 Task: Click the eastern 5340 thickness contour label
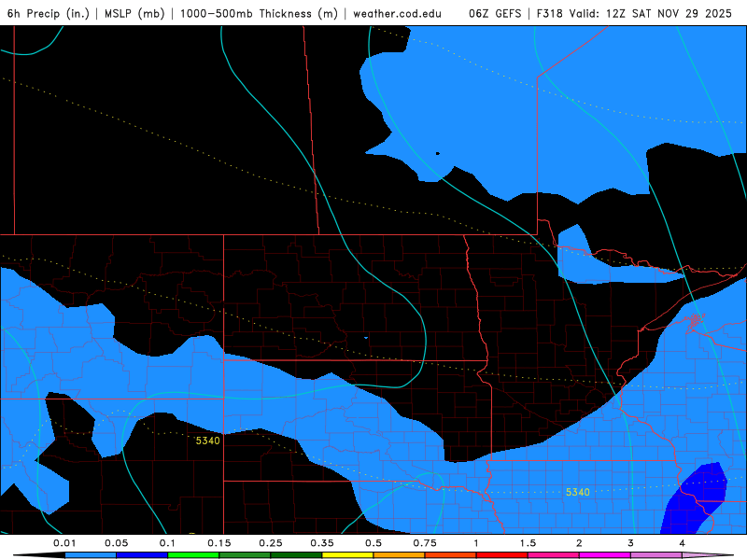(x=577, y=493)
